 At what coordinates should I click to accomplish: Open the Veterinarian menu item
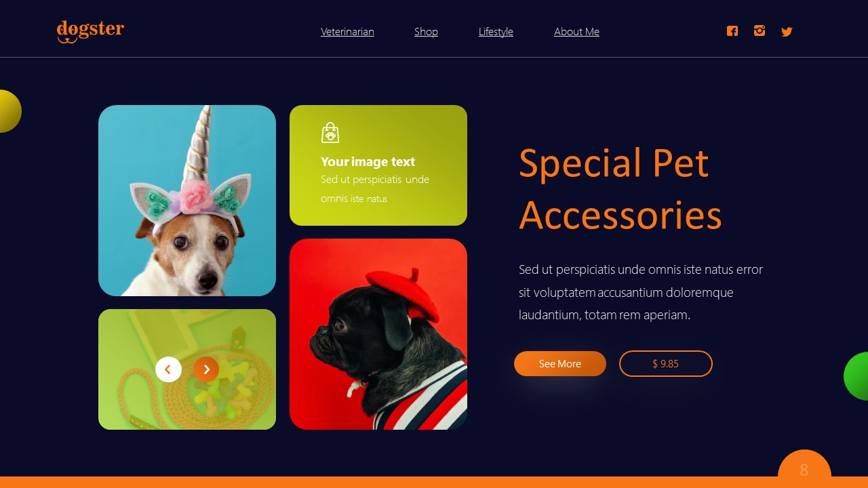[x=347, y=32]
